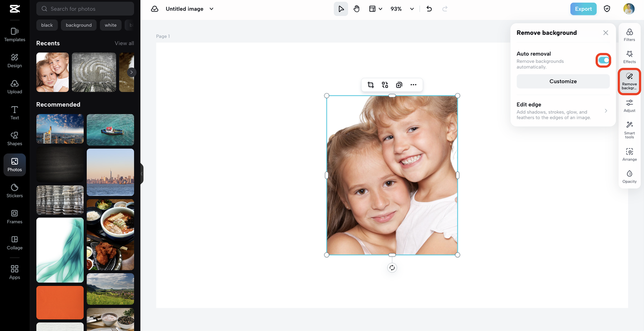The width and height of the screenshot is (644, 331).
Task: Select the two girls photo in Recents
Action: pos(52,72)
